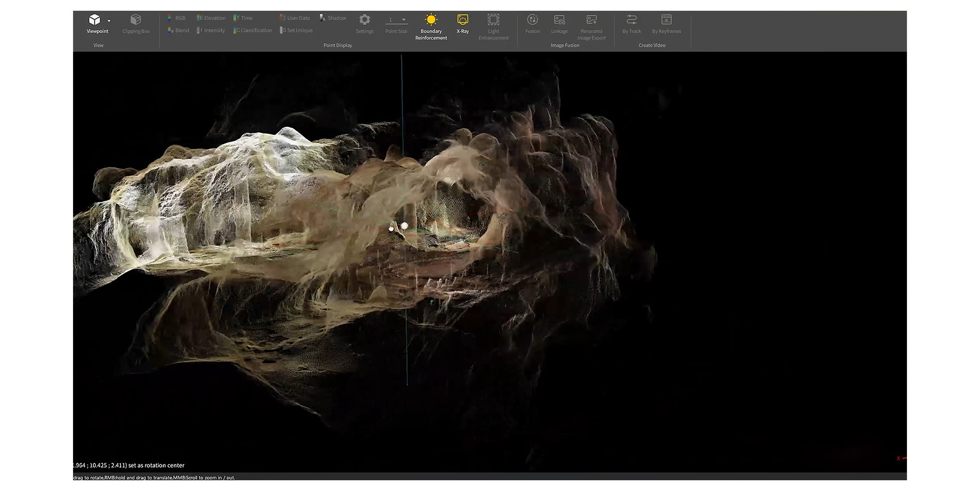Open point display Settings gear
The height and width of the screenshot is (491, 980).
[364, 20]
